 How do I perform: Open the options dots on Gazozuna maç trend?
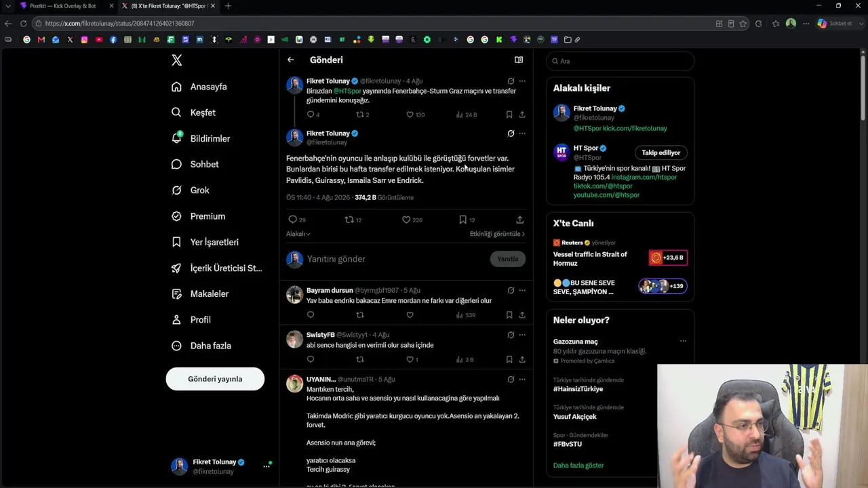click(x=683, y=342)
